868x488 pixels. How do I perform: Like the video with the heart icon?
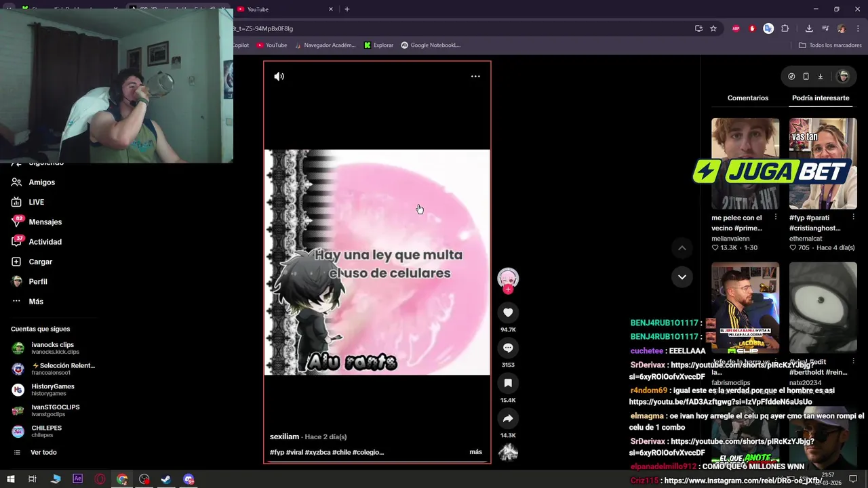[508, 312]
